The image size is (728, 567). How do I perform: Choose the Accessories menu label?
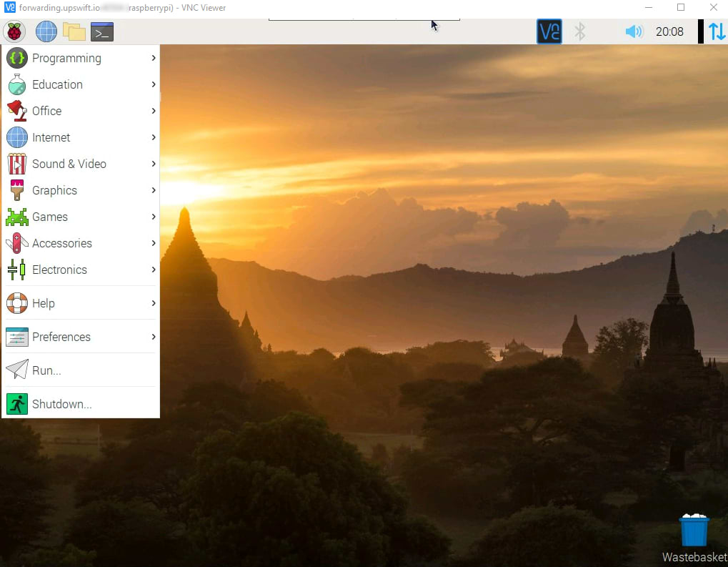click(x=61, y=244)
